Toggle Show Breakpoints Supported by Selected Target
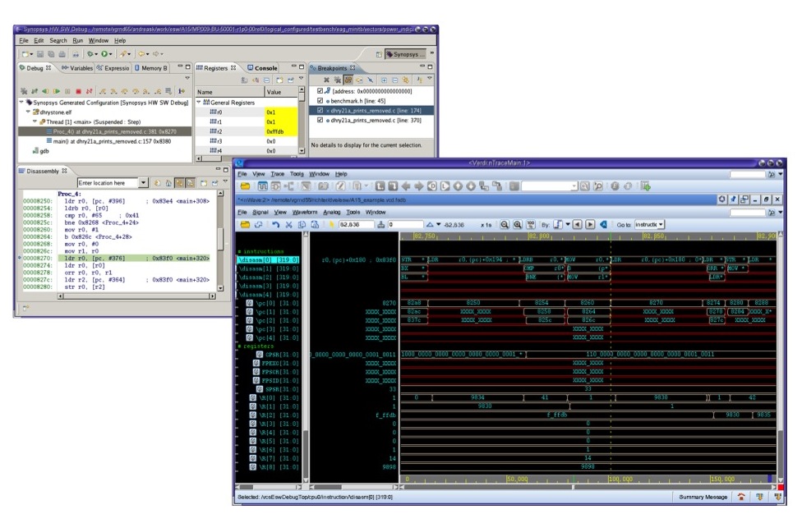802x532 pixels. click(348, 80)
